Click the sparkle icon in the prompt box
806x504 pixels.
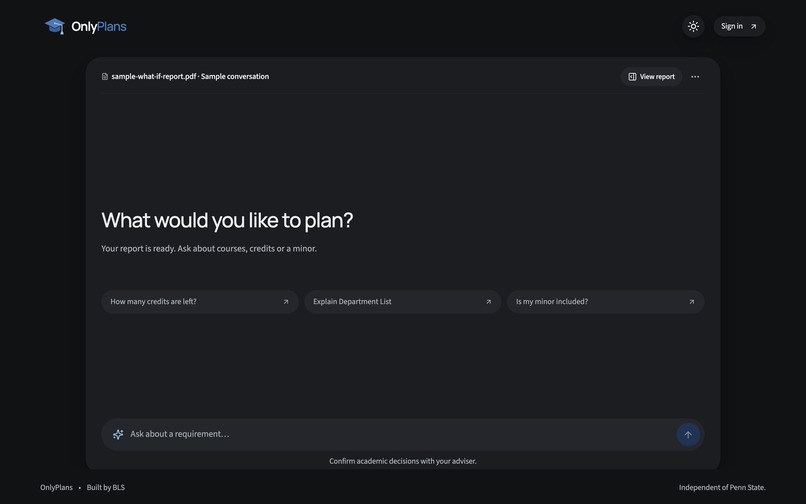tap(118, 435)
